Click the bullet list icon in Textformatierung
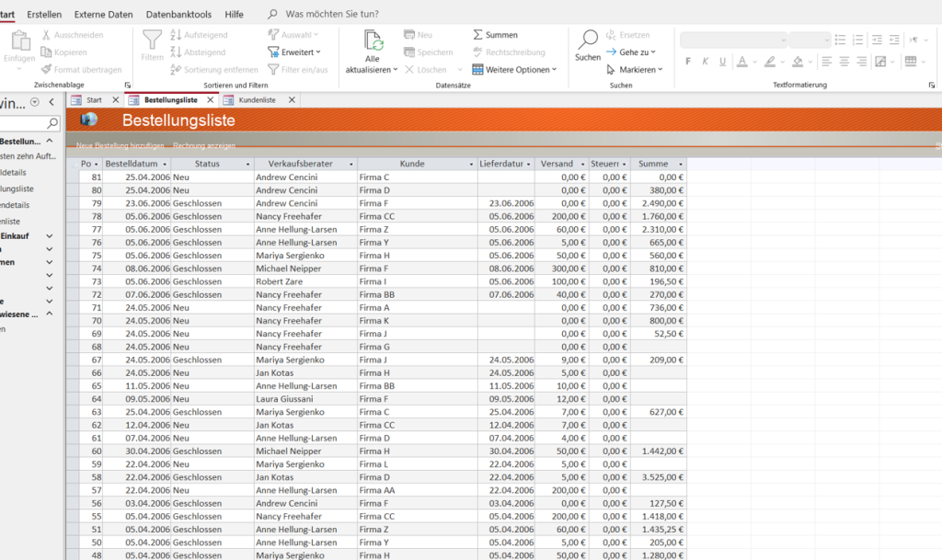The height and width of the screenshot is (560, 942). coord(839,40)
